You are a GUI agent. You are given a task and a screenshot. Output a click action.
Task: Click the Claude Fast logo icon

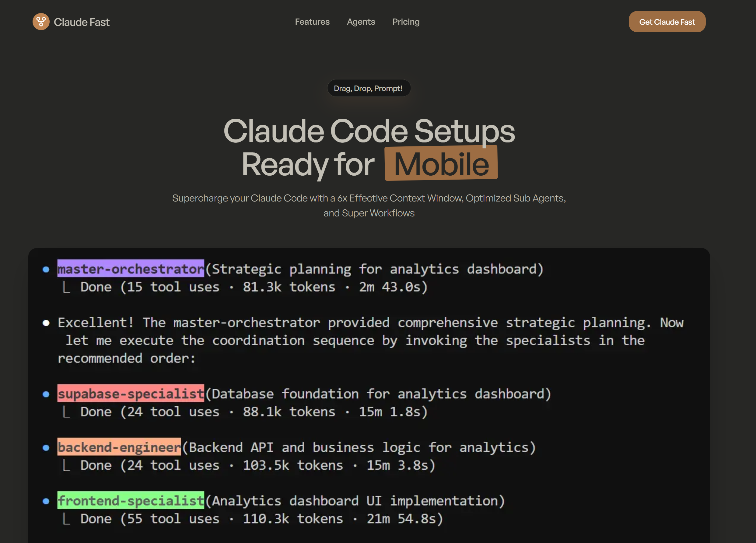41,21
